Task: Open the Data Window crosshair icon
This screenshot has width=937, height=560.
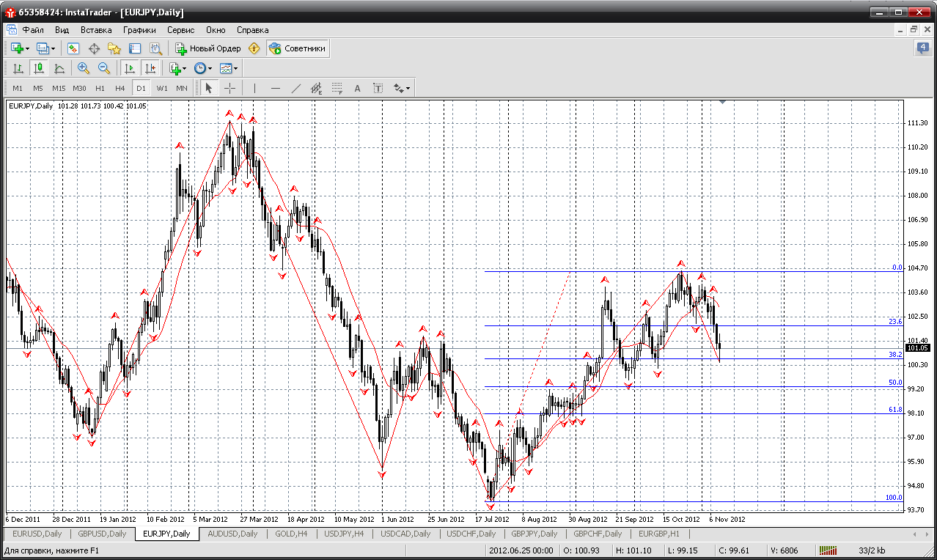Action: [x=94, y=48]
